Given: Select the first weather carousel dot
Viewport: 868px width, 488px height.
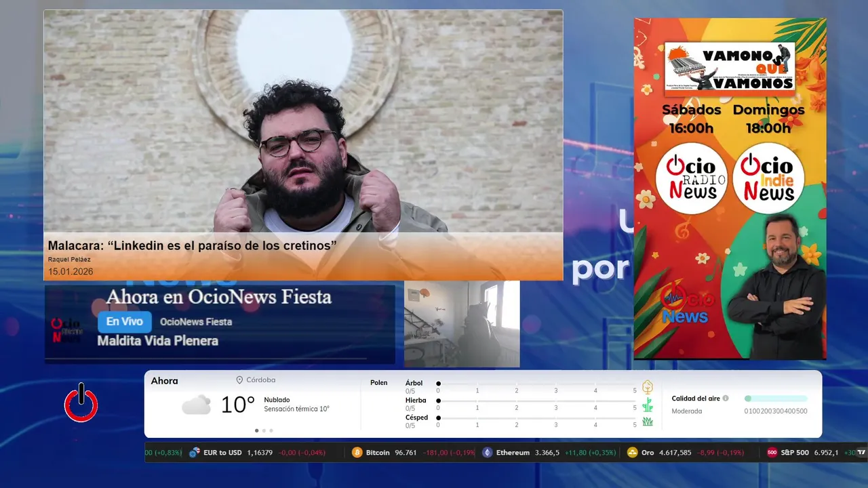Looking at the screenshot, I should click(256, 430).
